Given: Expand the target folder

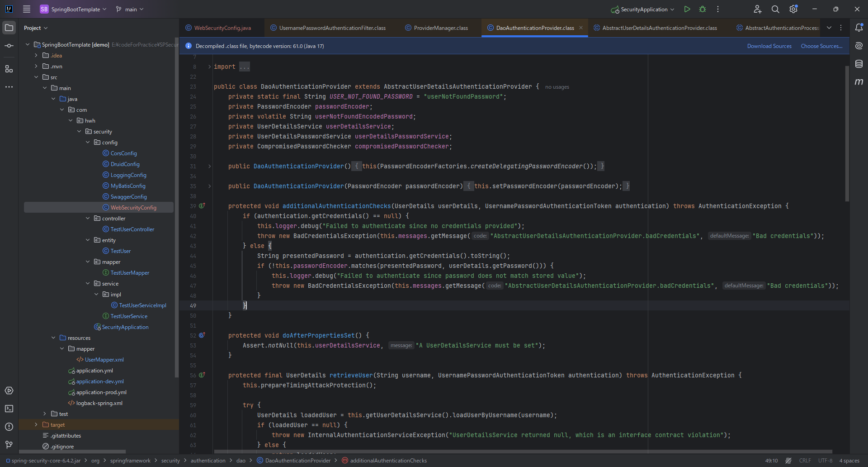Looking at the screenshot, I should [x=36, y=424].
